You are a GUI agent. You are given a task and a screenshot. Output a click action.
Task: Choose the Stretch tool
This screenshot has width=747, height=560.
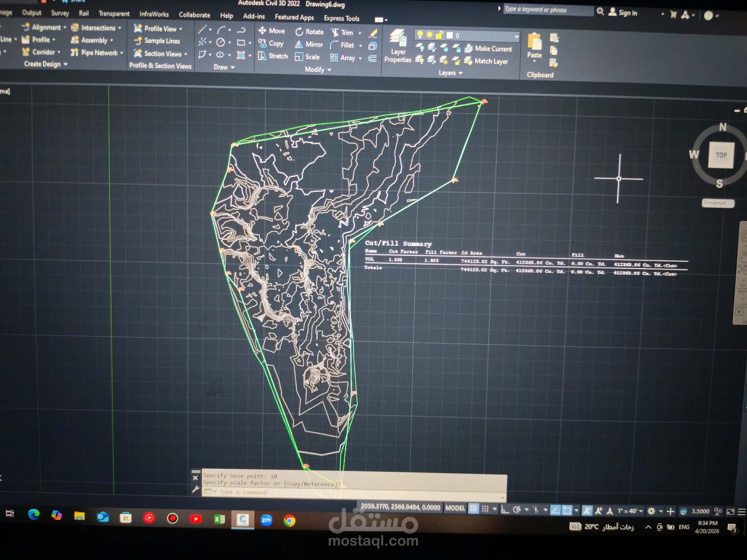click(x=272, y=56)
